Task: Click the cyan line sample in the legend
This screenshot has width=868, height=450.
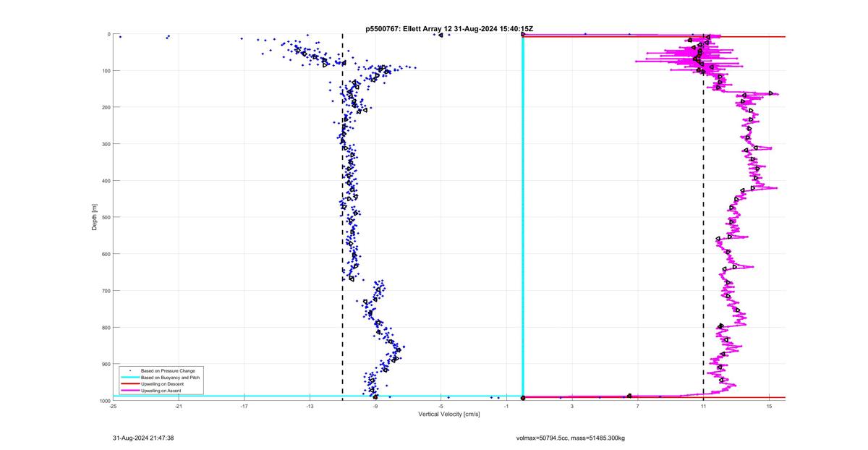Action: [129, 377]
